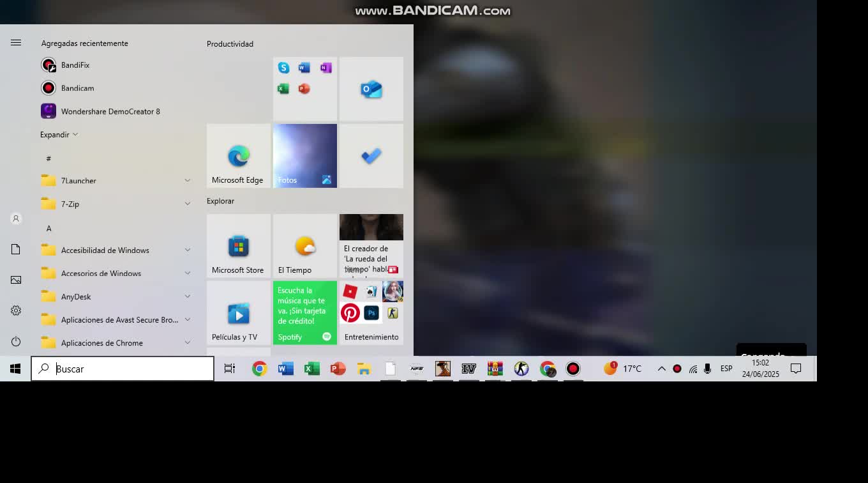Image resolution: width=868 pixels, height=483 pixels.
Task: Launch the Microsoft Edge tile
Action: pyautogui.click(x=239, y=156)
